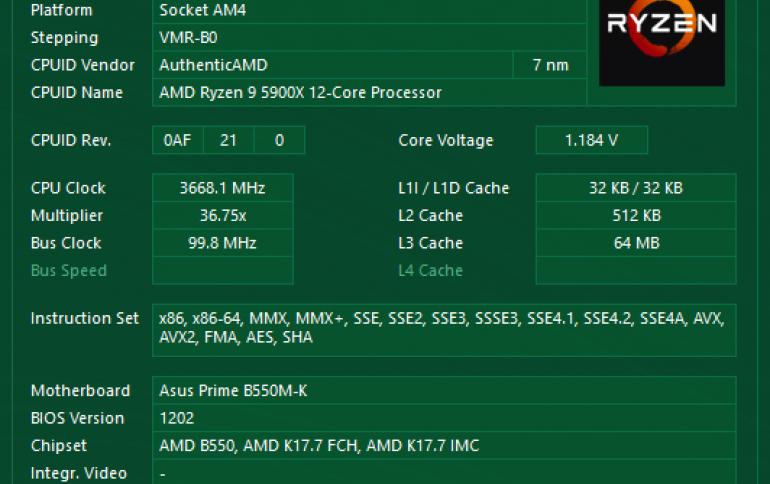The height and width of the screenshot is (484, 770).
Task: Click the L3 Cache 64 MB value
Action: [636, 243]
